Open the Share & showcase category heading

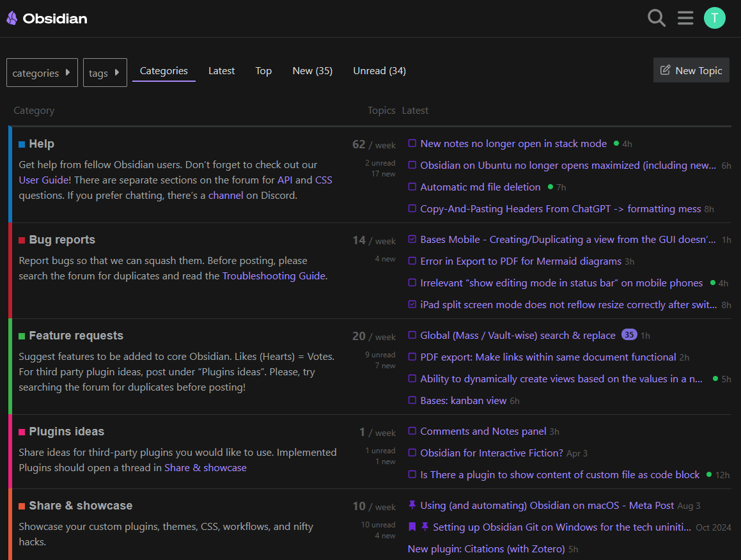tap(81, 506)
